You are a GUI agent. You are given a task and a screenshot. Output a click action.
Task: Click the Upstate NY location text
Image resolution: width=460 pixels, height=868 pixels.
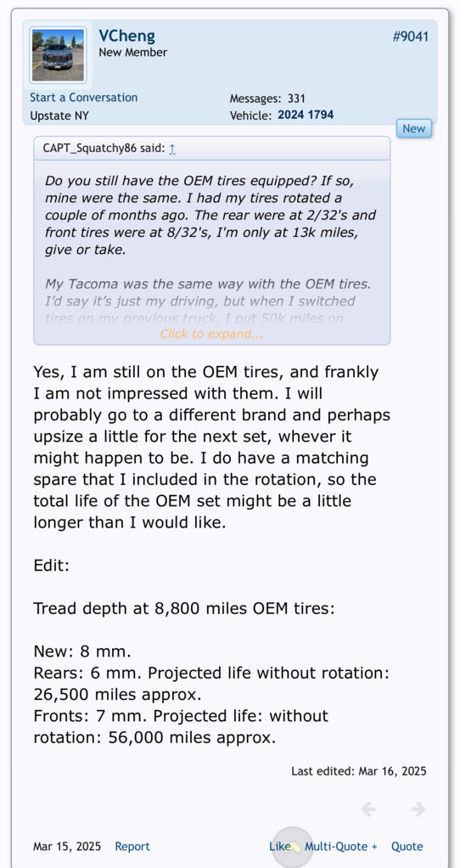(x=59, y=116)
